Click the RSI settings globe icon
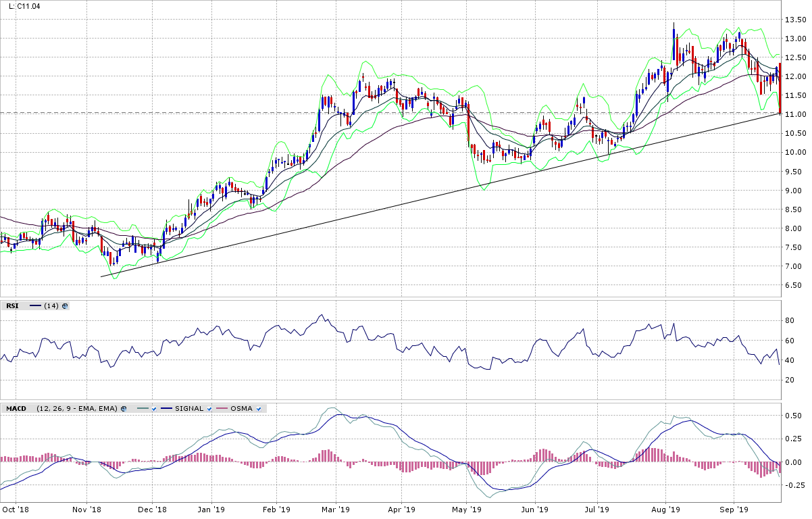 click(x=65, y=306)
